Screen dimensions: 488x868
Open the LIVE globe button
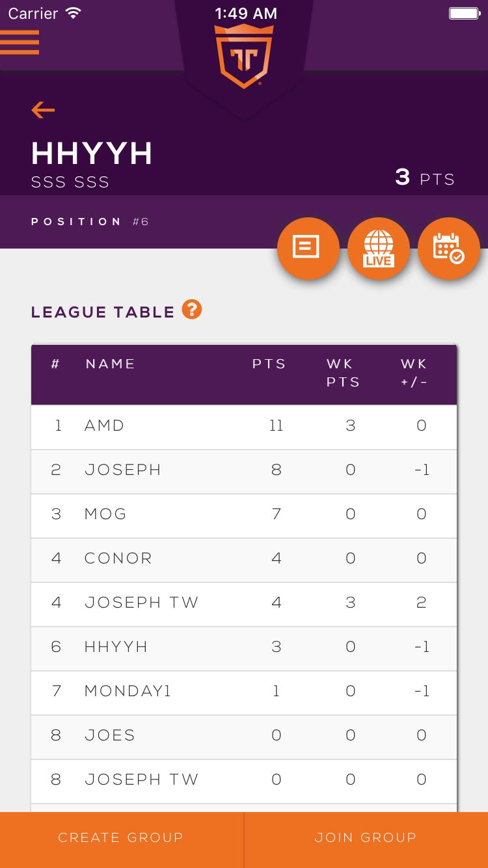(x=378, y=248)
